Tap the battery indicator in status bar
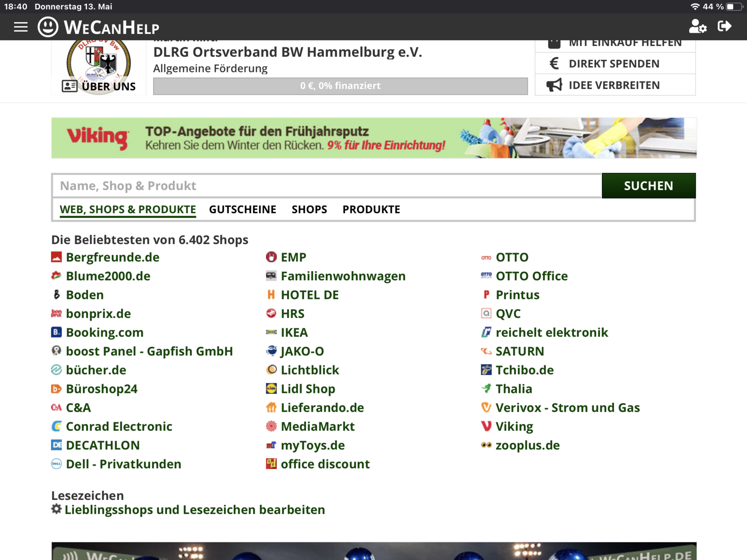 [x=734, y=7]
